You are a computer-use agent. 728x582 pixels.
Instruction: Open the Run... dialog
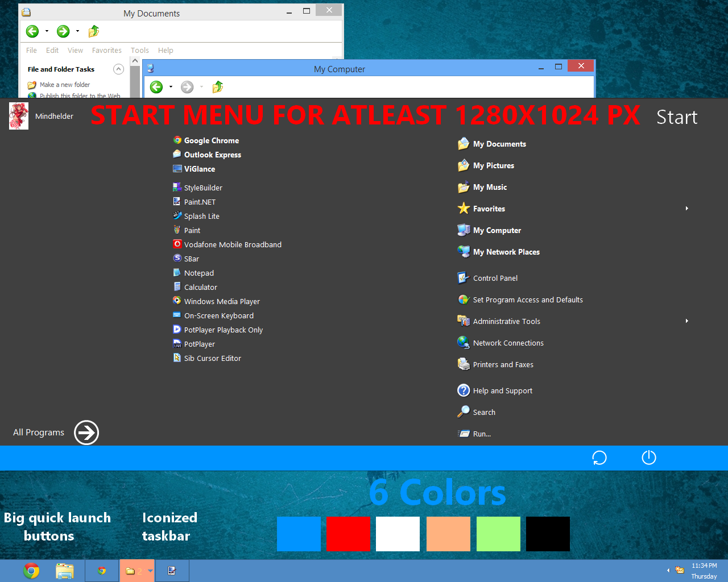pyautogui.click(x=474, y=434)
